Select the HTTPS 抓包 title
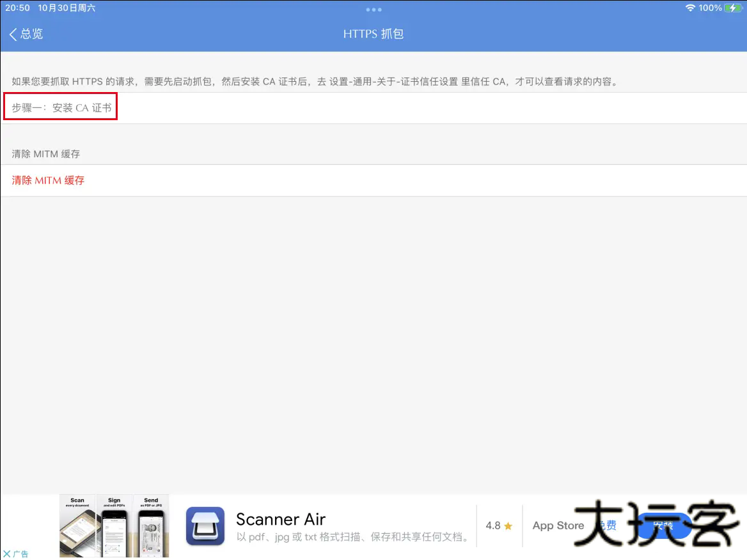747x560 pixels. [x=373, y=33]
